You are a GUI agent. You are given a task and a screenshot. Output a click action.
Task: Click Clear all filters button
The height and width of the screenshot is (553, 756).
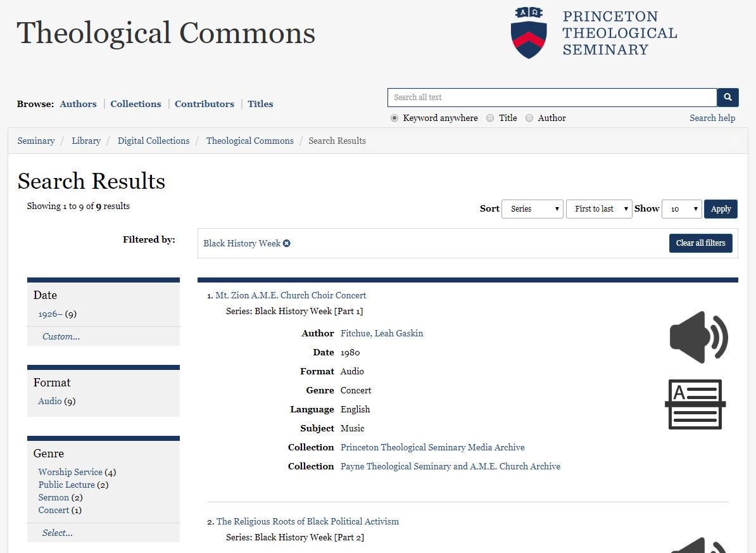pyautogui.click(x=700, y=243)
